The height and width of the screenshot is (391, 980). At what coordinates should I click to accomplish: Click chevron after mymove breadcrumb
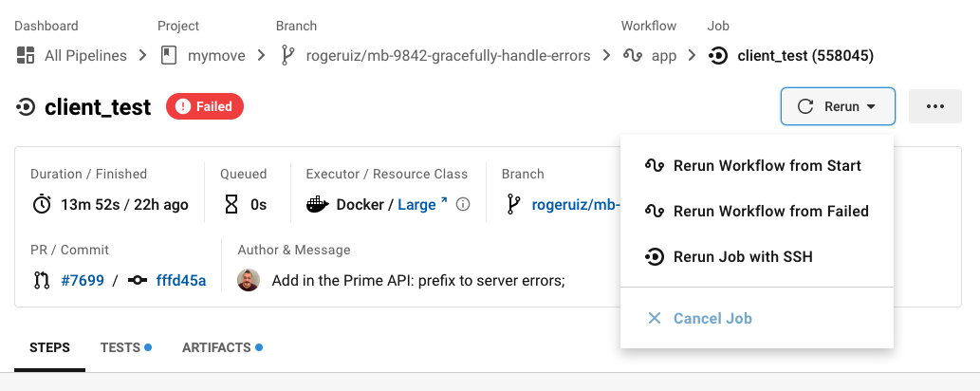point(261,56)
